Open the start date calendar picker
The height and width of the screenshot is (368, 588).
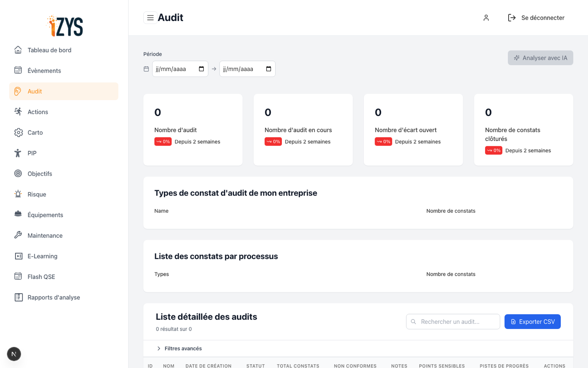[201, 69]
